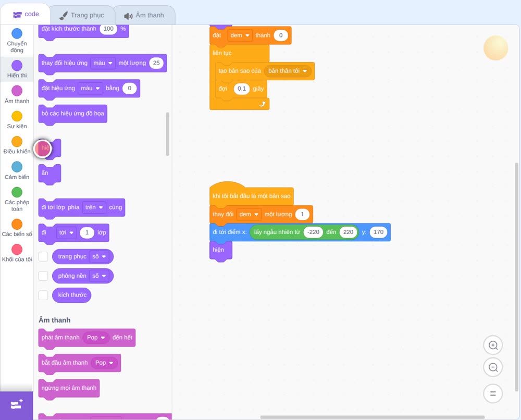Reset workspace zoom with equals icon
Screen dimensions: 521x420
[493, 393]
